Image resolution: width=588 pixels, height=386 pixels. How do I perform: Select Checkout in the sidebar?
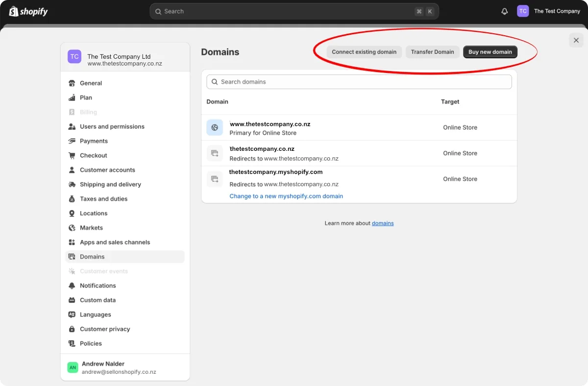pos(94,155)
